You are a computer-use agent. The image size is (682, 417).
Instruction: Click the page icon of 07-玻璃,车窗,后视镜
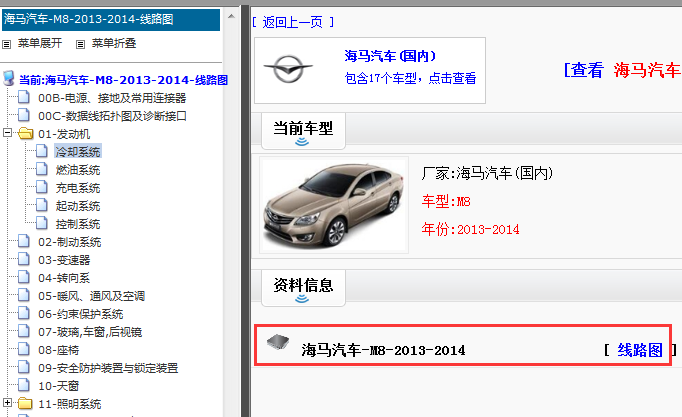pyautogui.click(x=24, y=331)
